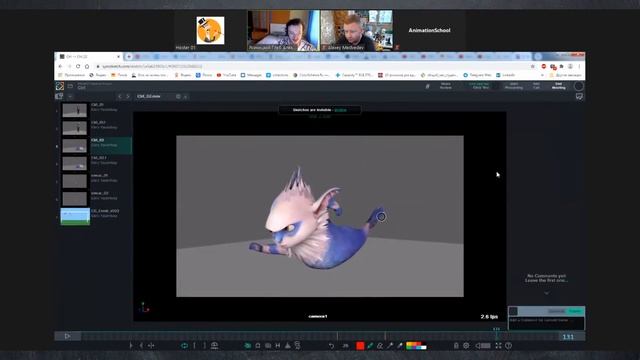Click the CM_03.mov file name field
This screenshot has height=360, width=640.
point(154,96)
